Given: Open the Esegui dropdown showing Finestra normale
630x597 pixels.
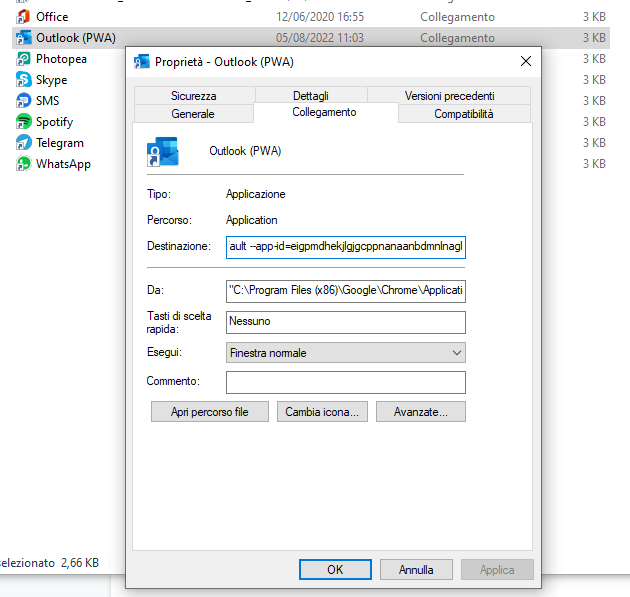Looking at the screenshot, I should tap(346, 352).
